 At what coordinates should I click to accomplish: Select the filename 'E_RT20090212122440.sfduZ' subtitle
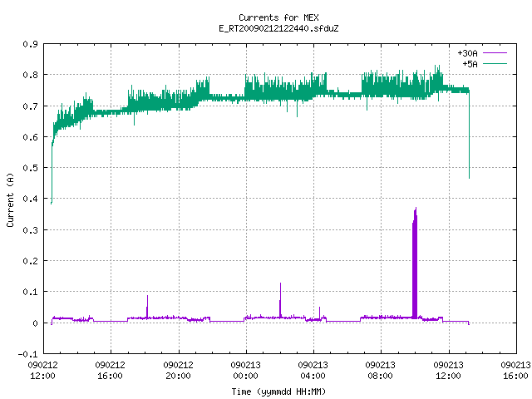[278, 28]
